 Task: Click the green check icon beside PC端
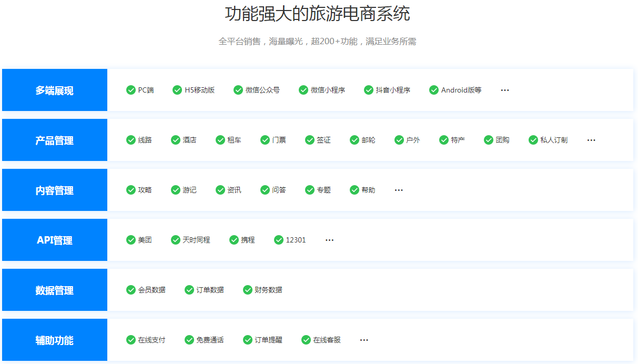click(x=131, y=90)
